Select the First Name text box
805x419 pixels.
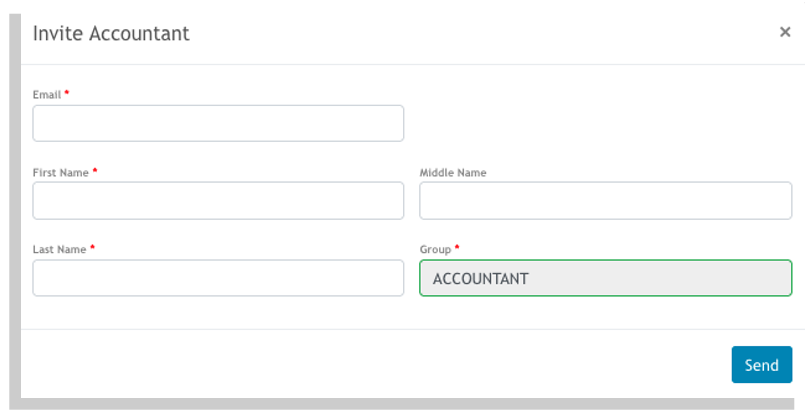coord(218,200)
